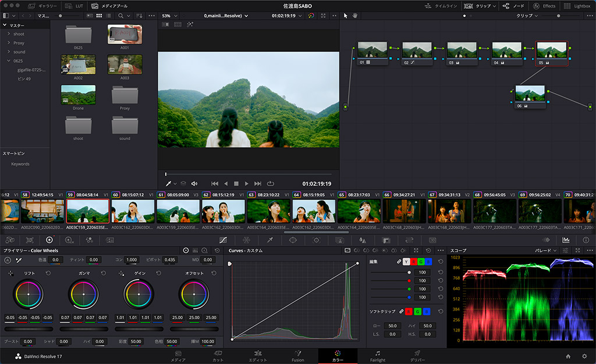
Task: Expand the Proxy bin in tree
Action: pos(9,42)
